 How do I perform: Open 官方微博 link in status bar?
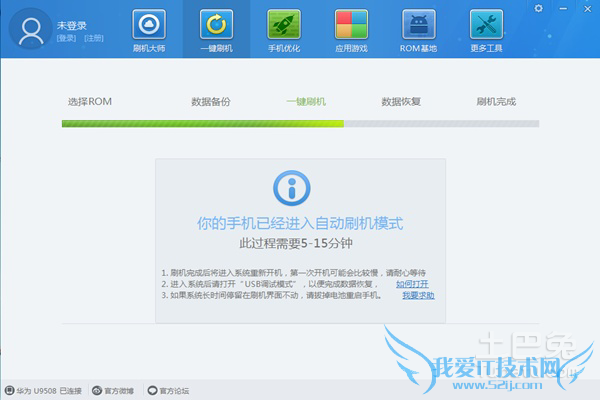click(119, 391)
